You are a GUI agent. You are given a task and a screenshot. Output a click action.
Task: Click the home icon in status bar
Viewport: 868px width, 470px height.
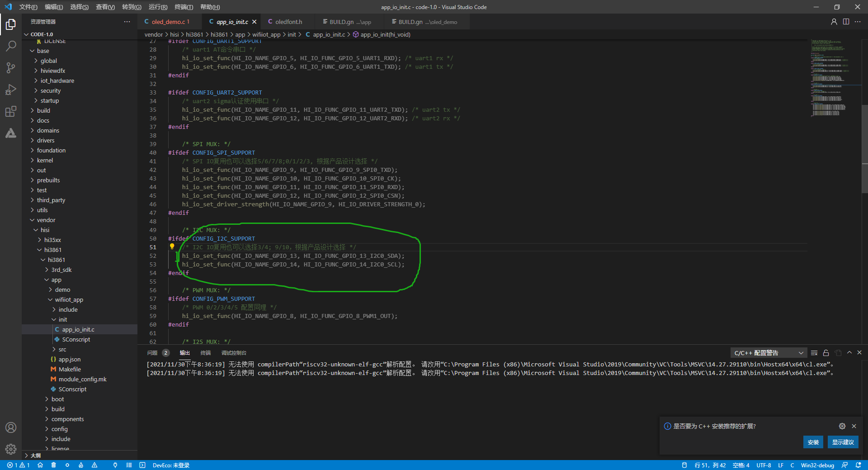point(40,465)
